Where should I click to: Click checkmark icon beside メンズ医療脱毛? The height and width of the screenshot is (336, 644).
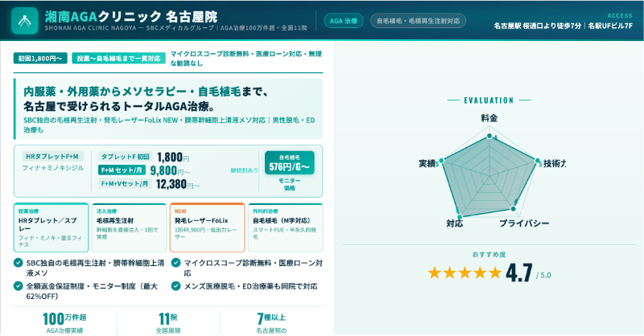pos(175,285)
